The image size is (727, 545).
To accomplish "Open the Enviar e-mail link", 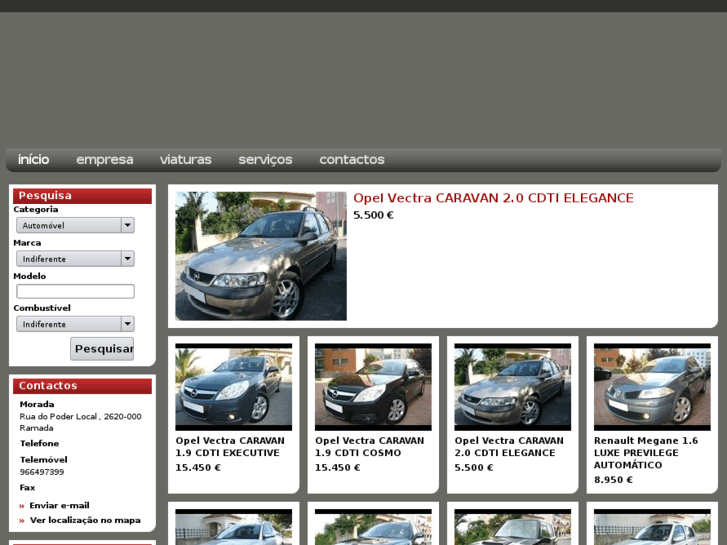I will [x=59, y=506].
